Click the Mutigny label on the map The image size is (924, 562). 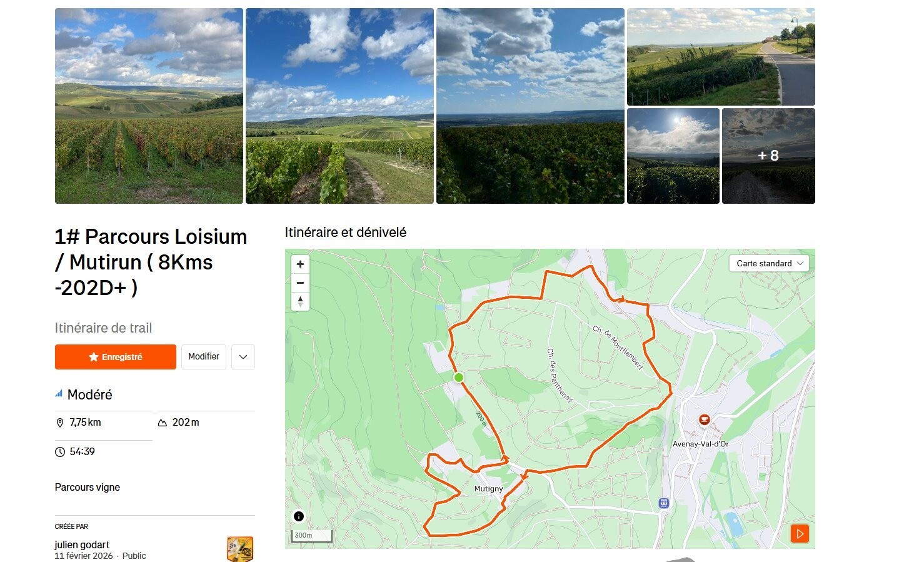488,489
